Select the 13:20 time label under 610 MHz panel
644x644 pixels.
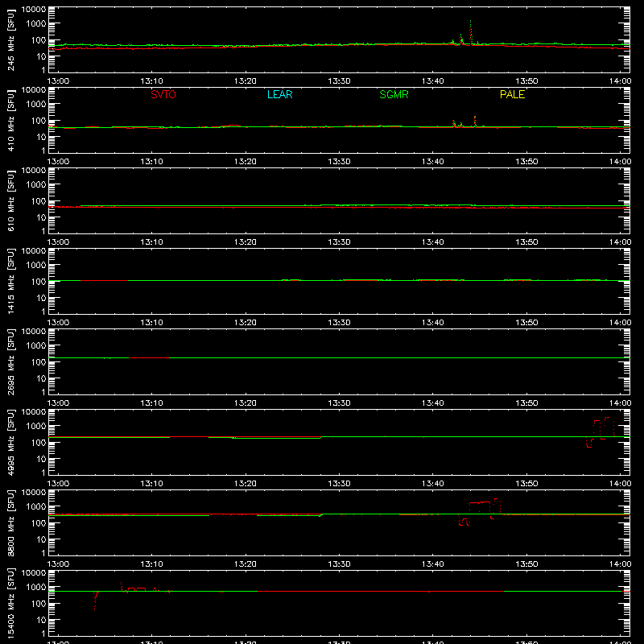246,242
